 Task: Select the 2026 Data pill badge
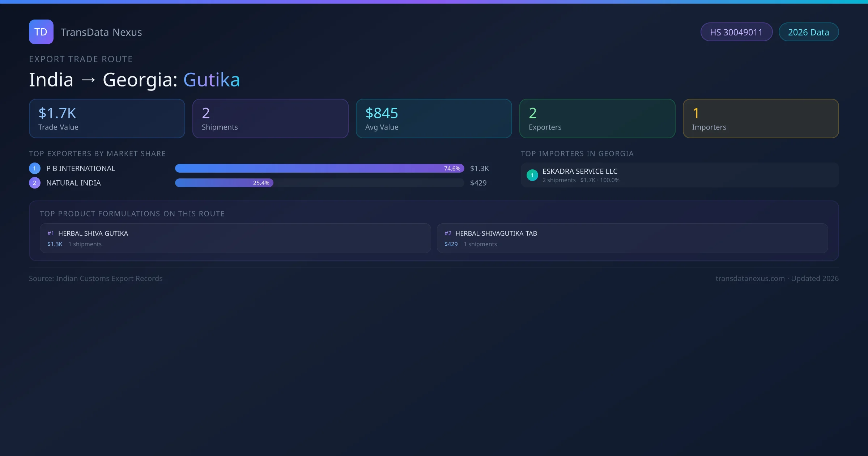[x=808, y=32]
